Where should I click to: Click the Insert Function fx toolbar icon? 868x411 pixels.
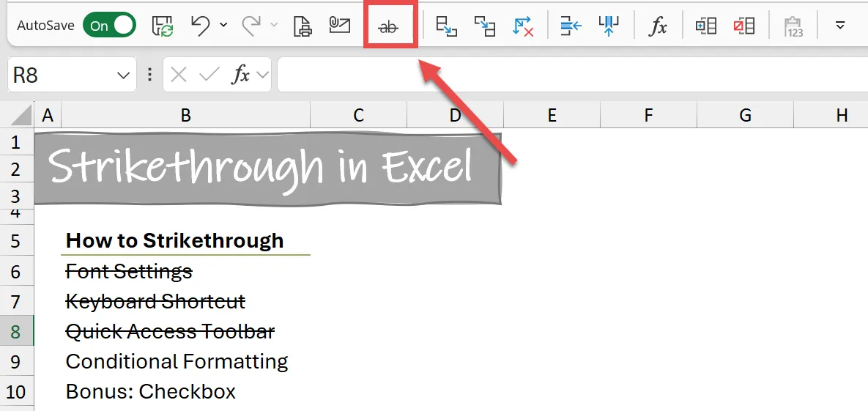[659, 26]
